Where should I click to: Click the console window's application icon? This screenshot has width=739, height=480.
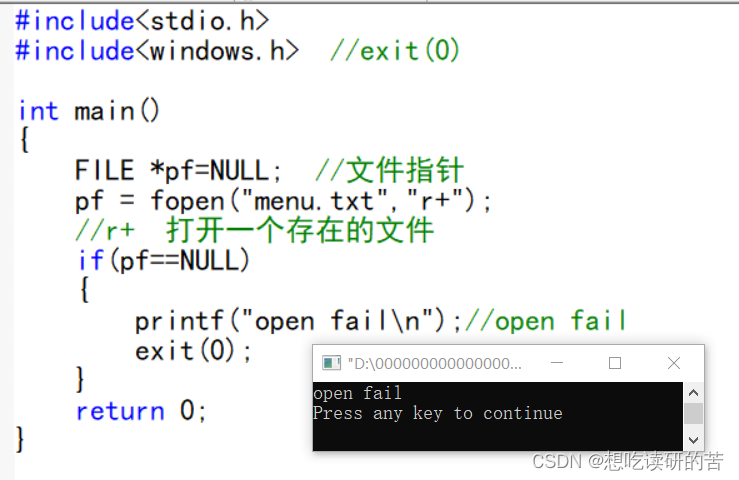pos(331,363)
